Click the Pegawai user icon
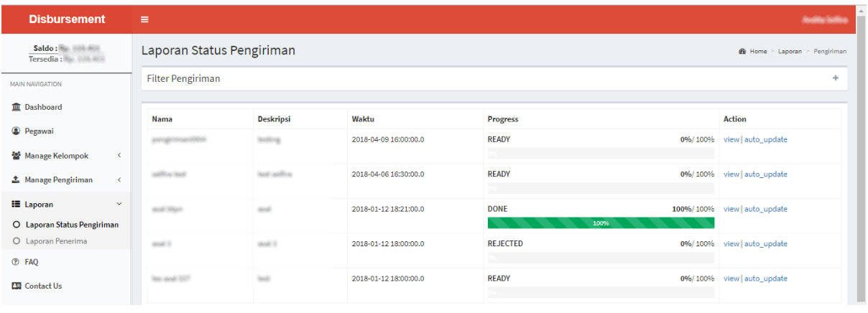The height and width of the screenshot is (313, 868). (16, 131)
